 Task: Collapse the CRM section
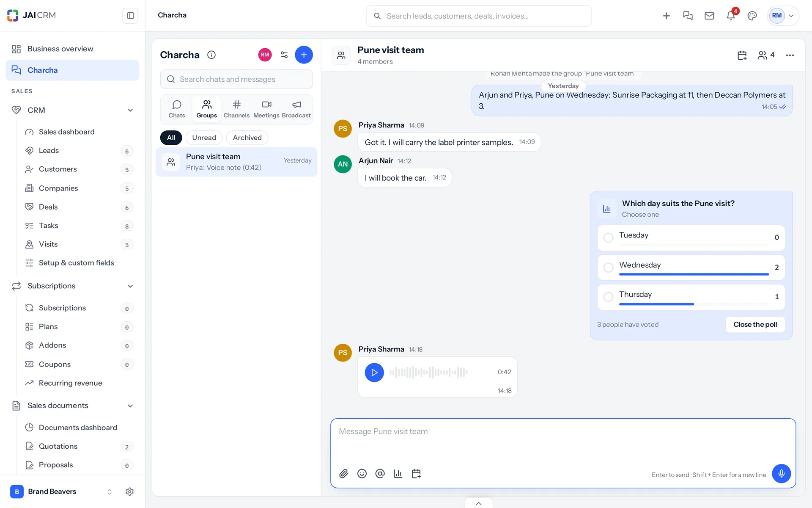point(130,110)
